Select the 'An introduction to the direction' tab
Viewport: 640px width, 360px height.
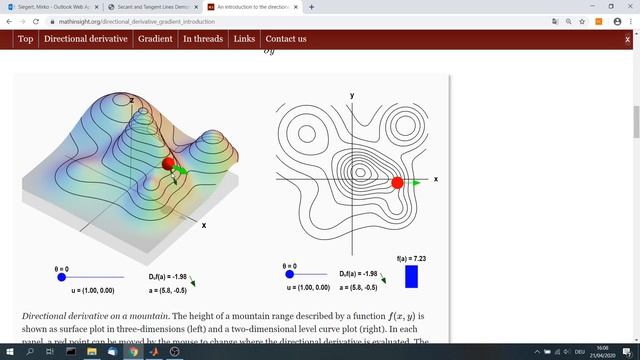pyautogui.click(x=252, y=7)
